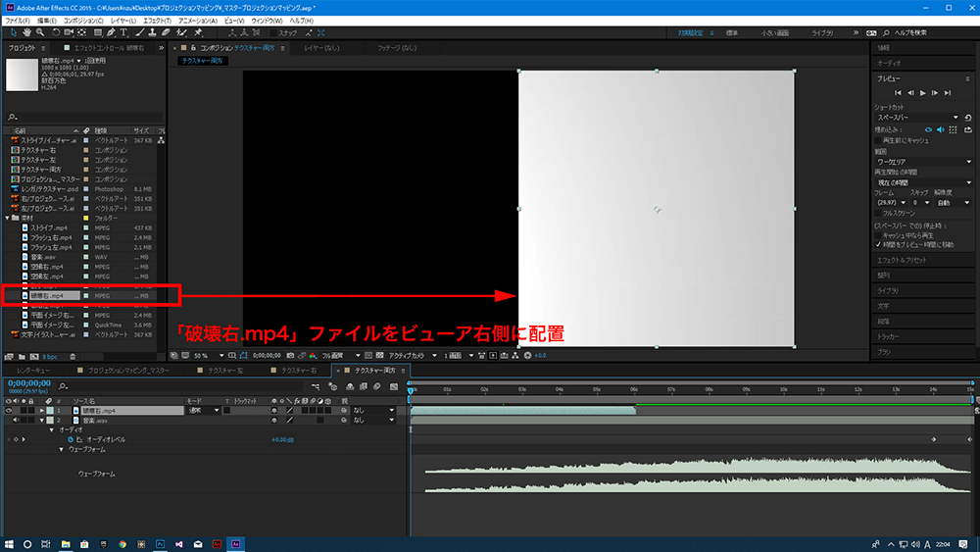The width and height of the screenshot is (980, 552).
Task: Select the Hand tool in the toolbar
Action: (26, 32)
